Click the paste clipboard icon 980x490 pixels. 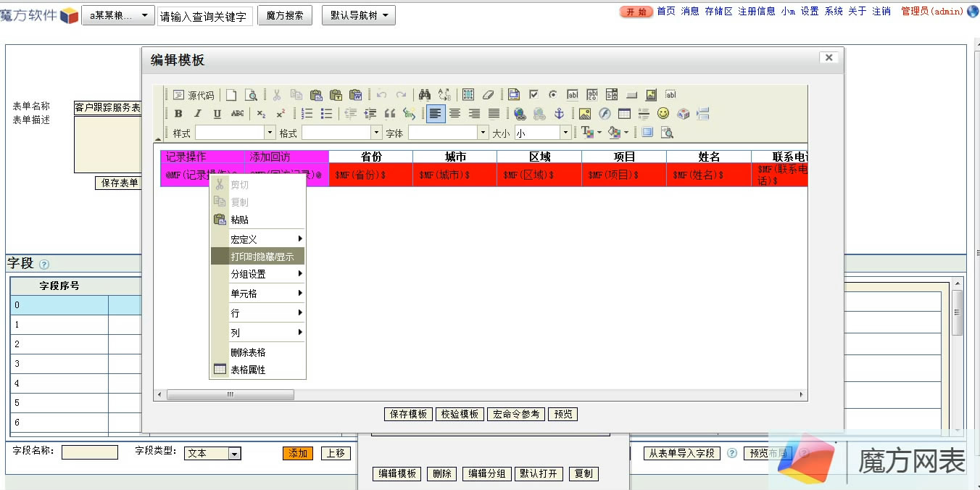(316, 95)
